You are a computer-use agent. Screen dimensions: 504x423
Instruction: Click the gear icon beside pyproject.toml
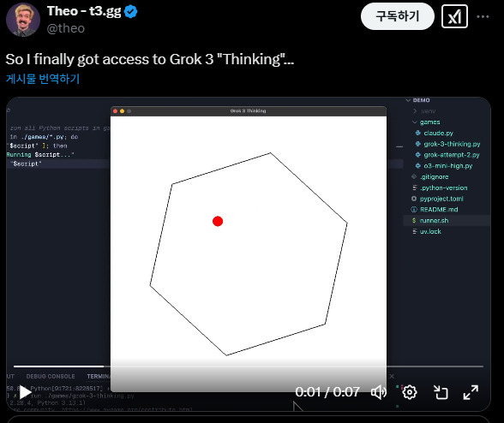pyautogui.click(x=414, y=199)
